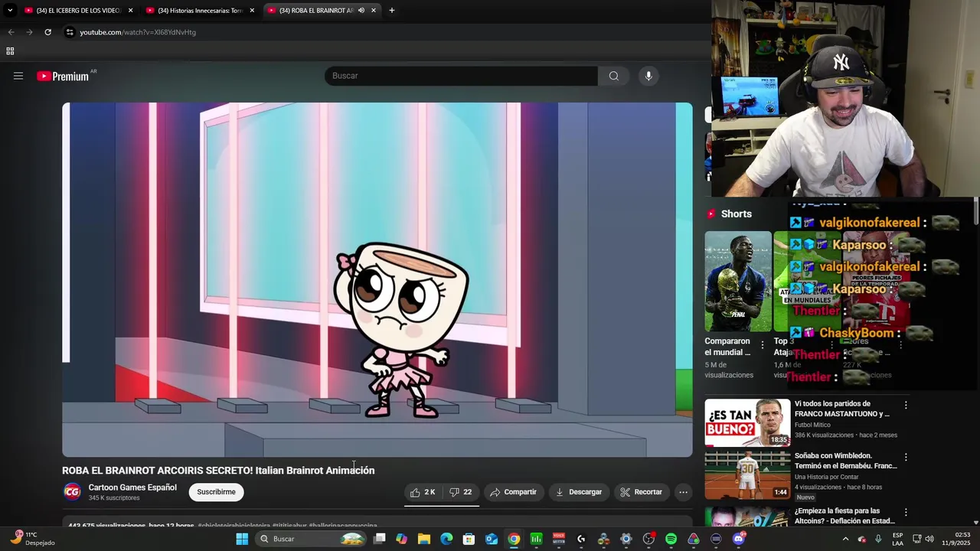Open the tab groups grid icon
980x551 pixels.
click(x=10, y=51)
